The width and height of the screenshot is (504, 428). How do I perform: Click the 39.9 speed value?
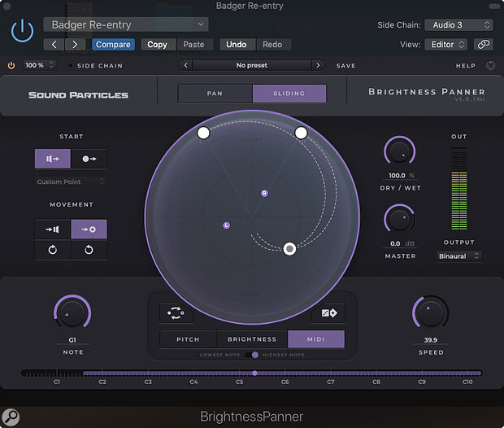click(431, 340)
